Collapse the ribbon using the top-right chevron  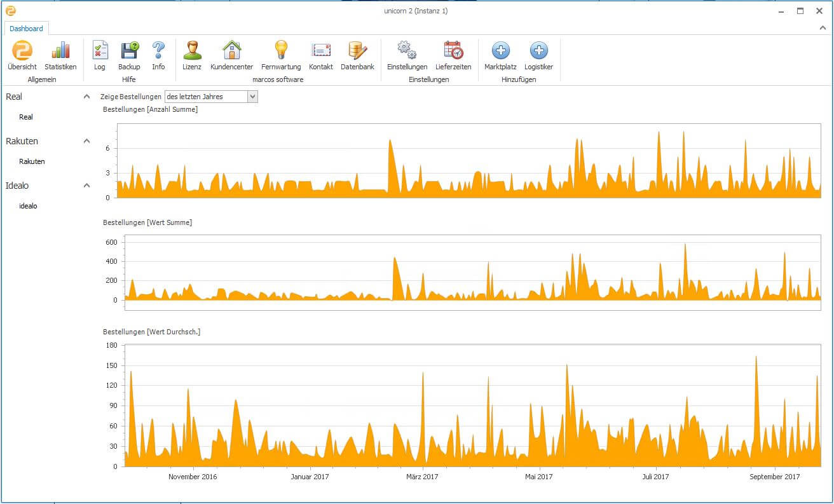click(823, 28)
